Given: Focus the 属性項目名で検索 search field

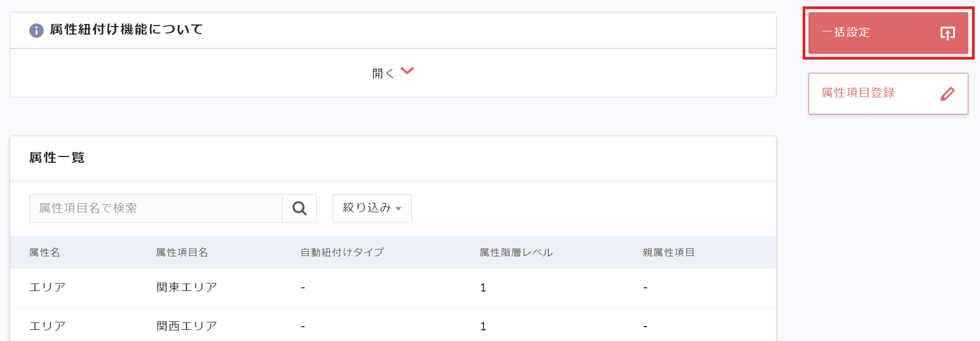Looking at the screenshot, I should pos(156,209).
